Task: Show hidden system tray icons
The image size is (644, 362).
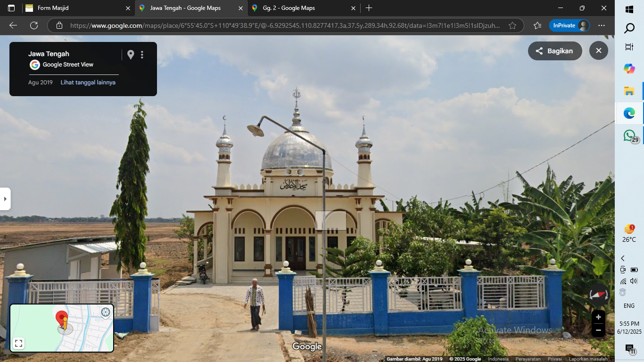Action: (623, 258)
